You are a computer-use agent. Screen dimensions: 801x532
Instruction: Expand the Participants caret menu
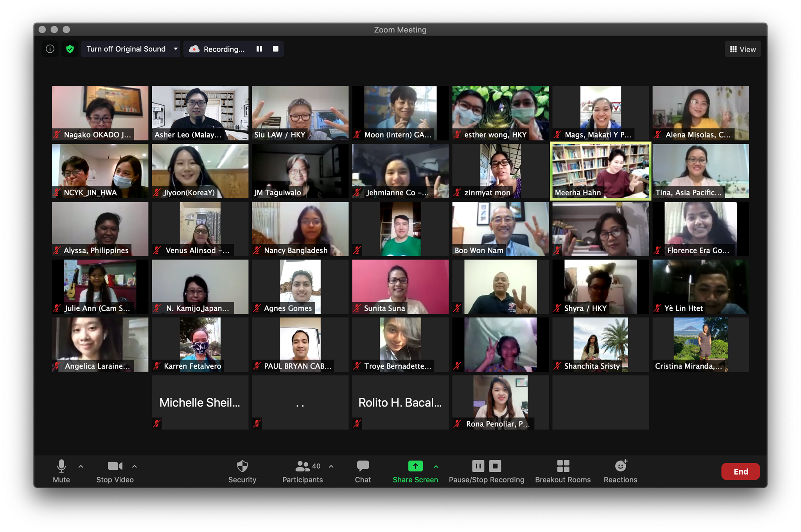click(331, 466)
